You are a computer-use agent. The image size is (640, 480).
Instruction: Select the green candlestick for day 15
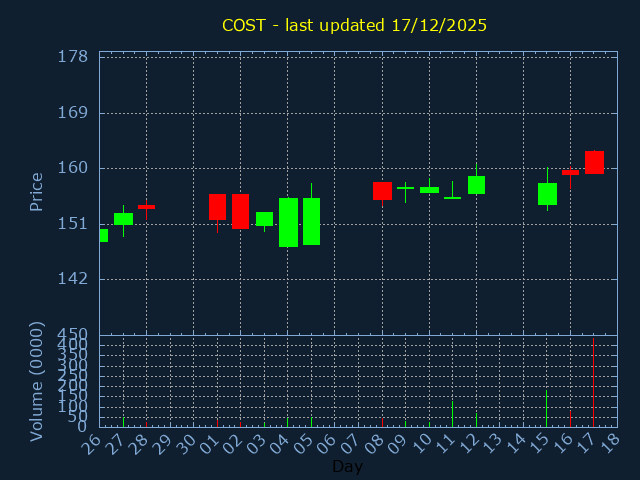(547, 194)
